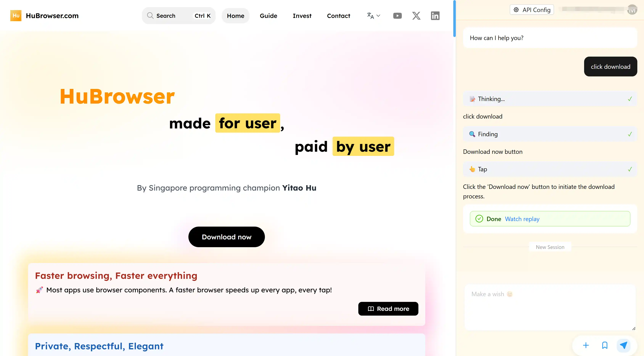The image size is (644, 356).
Task: Click the gear icon next to API Config
Action: coord(516,10)
